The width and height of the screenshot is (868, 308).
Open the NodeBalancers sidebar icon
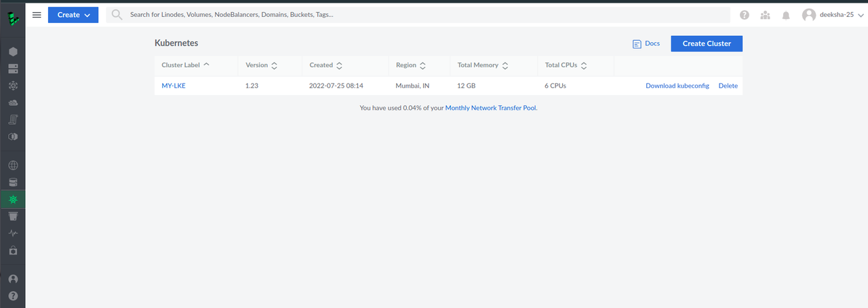coord(13,85)
